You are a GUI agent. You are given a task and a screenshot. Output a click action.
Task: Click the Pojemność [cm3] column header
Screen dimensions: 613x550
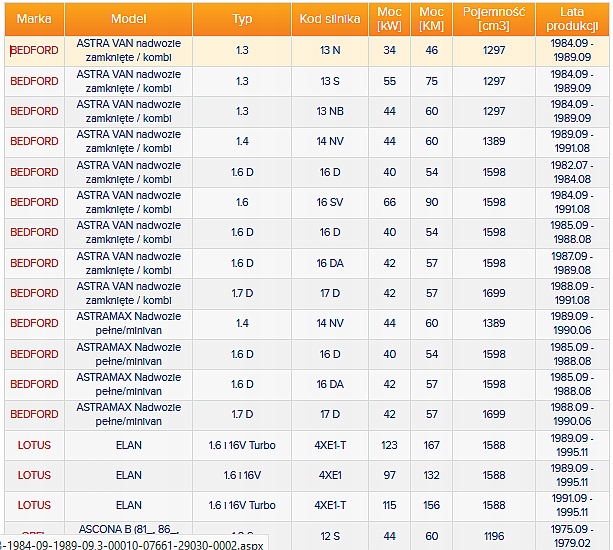[494, 19]
